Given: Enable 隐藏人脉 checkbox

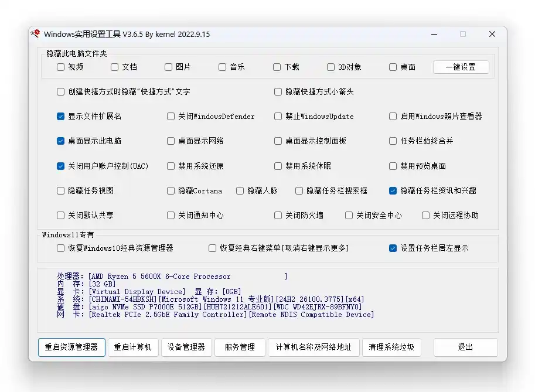Looking at the screenshot, I should point(240,190).
